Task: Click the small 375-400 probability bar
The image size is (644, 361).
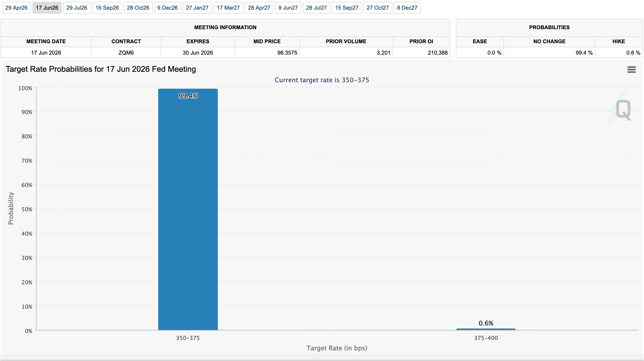Action: (486, 329)
